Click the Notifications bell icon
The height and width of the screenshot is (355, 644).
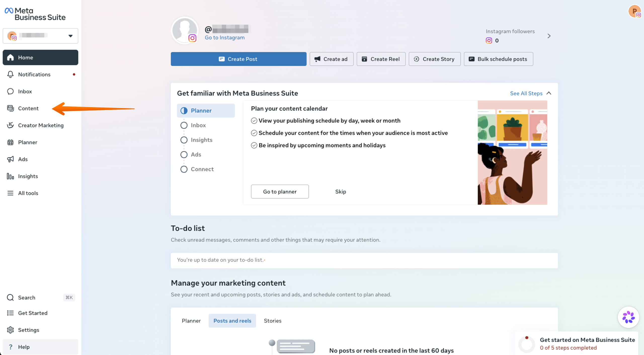(x=10, y=74)
